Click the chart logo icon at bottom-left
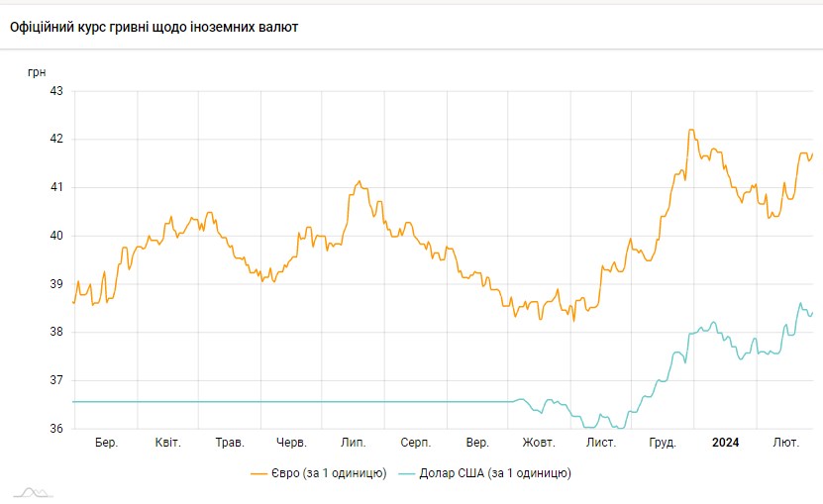This screenshot has width=823, height=504. pyautogui.click(x=33, y=491)
